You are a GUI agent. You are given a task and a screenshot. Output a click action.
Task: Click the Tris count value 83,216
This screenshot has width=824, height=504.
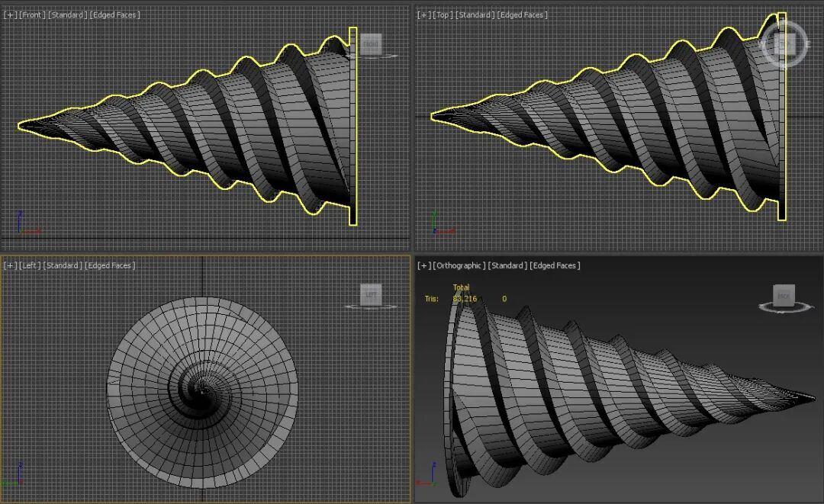(465, 299)
